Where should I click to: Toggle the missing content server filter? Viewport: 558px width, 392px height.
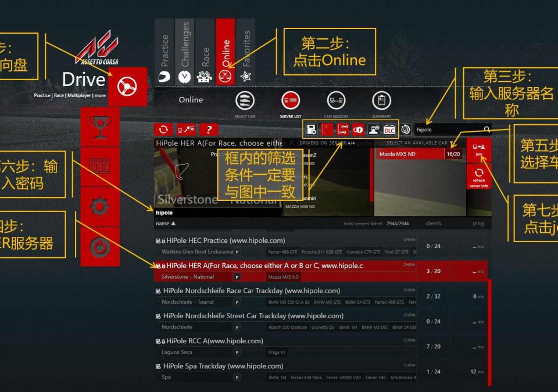point(312,130)
